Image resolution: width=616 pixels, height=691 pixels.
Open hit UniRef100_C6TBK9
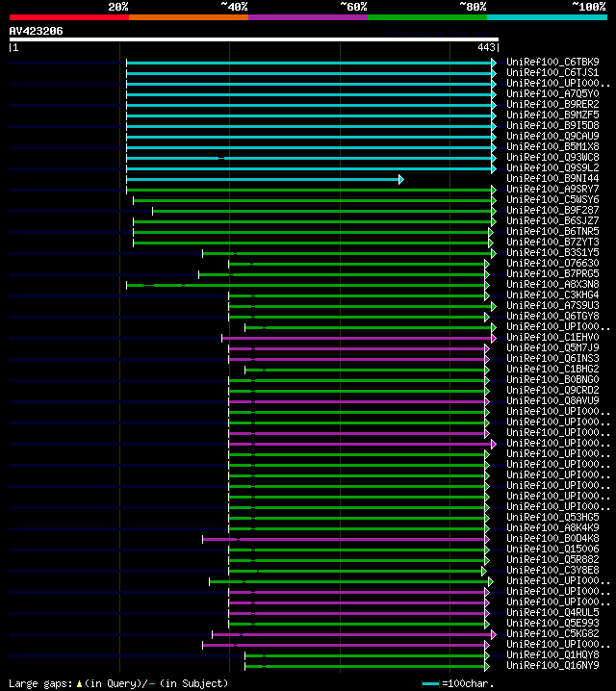[x=552, y=63]
